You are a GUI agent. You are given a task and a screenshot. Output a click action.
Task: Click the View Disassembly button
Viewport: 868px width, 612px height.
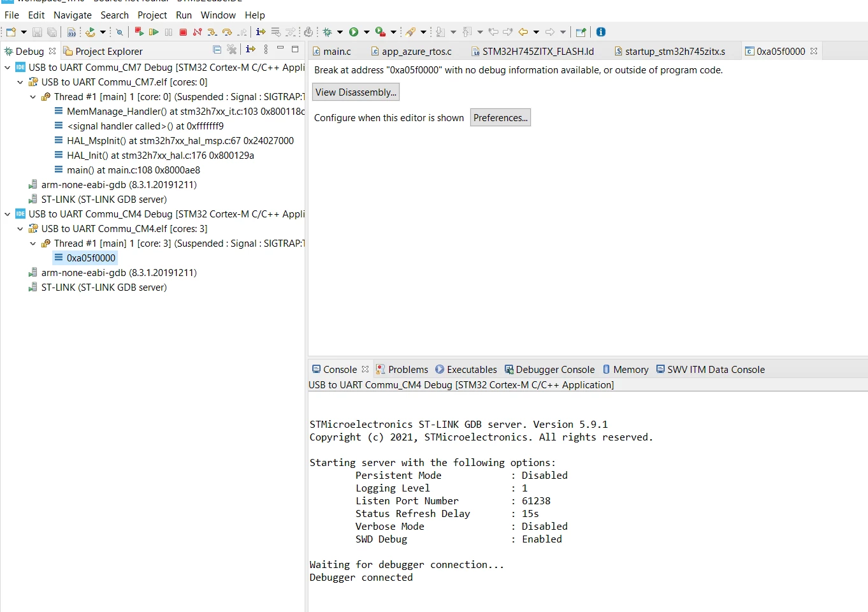356,92
